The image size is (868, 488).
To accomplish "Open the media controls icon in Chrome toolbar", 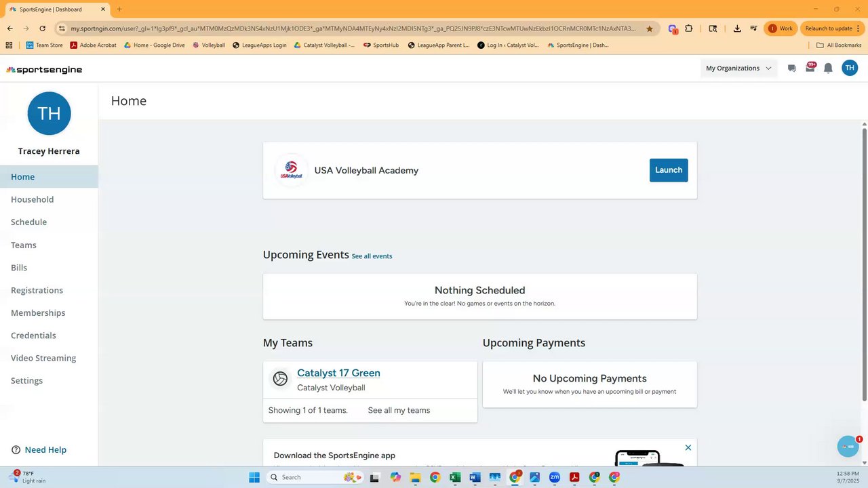I will (753, 28).
